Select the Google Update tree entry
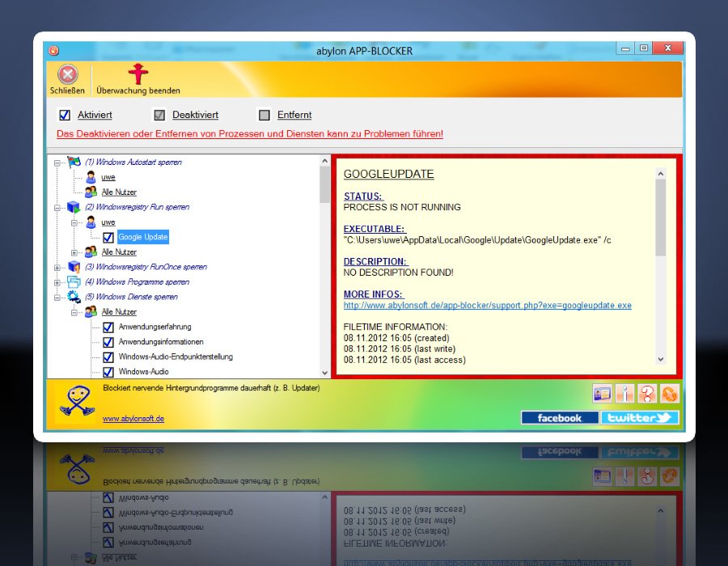The image size is (728, 566). coord(143,237)
